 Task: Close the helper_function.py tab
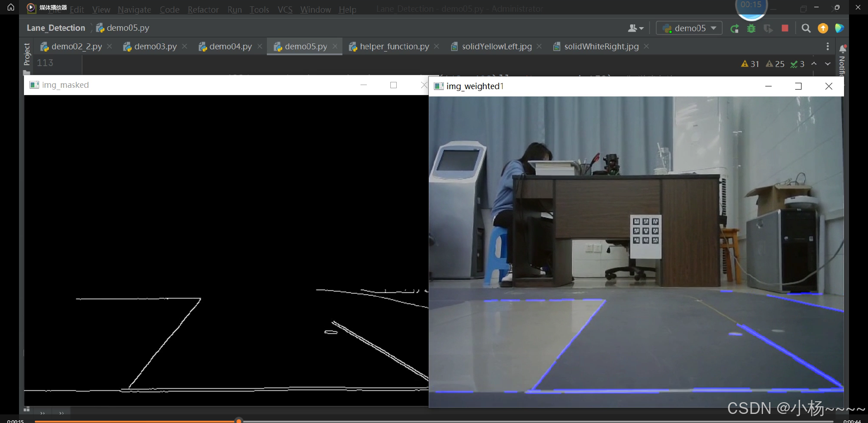pyautogui.click(x=436, y=47)
